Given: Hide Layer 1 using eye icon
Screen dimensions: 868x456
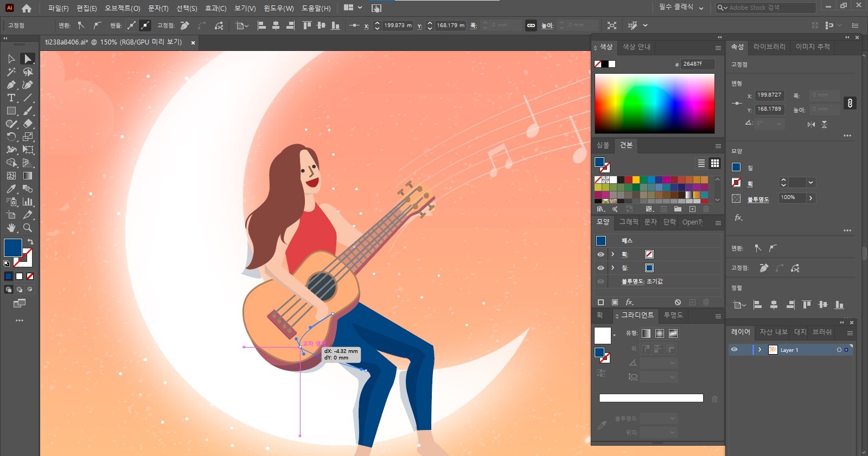Looking at the screenshot, I should (x=735, y=350).
